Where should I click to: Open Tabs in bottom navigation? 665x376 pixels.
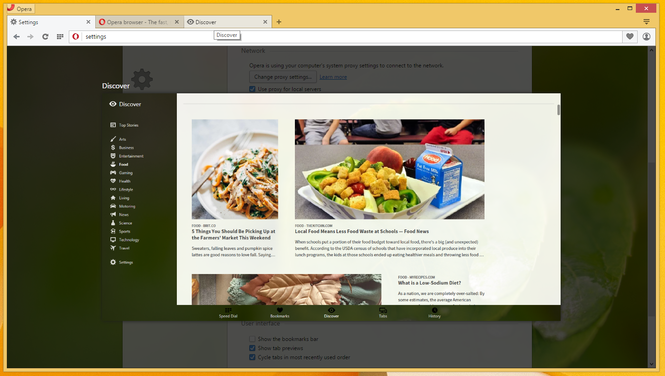pyautogui.click(x=383, y=313)
